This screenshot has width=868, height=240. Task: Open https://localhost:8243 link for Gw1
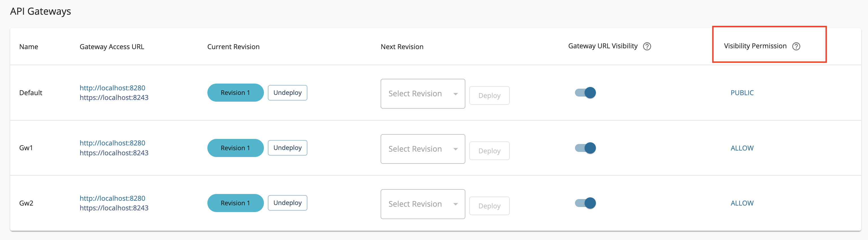[x=114, y=153]
